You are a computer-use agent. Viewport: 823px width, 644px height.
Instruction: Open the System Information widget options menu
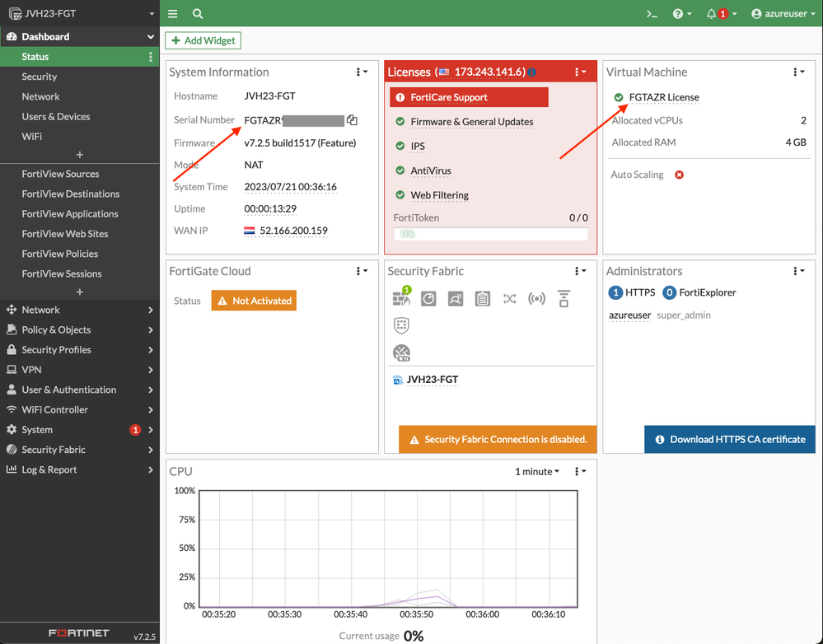coord(362,72)
